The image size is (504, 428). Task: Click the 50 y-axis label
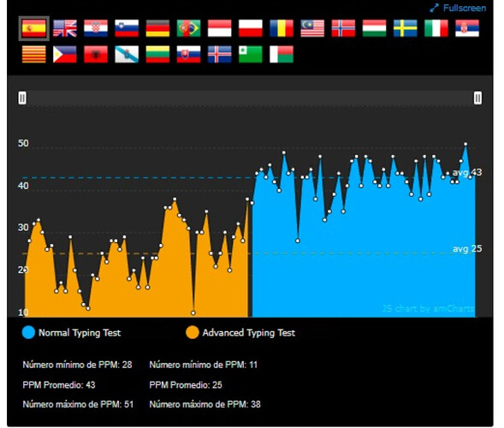click(23, 143)
